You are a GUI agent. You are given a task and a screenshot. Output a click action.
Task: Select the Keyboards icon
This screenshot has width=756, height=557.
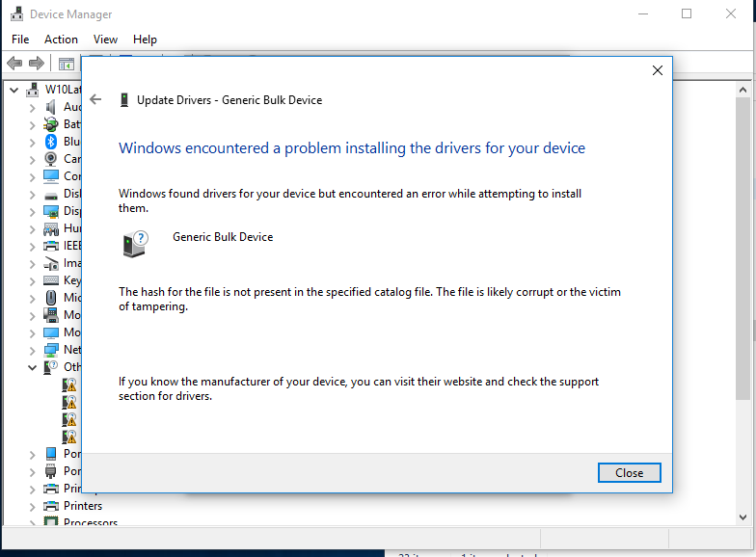tap(50, 280)
